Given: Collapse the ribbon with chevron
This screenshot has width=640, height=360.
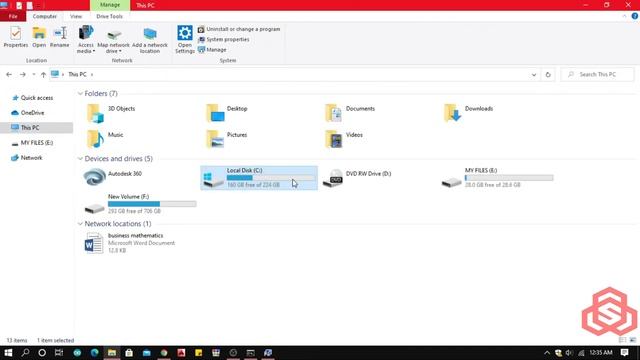Looking at the screenshot, I should click(624, 16).
